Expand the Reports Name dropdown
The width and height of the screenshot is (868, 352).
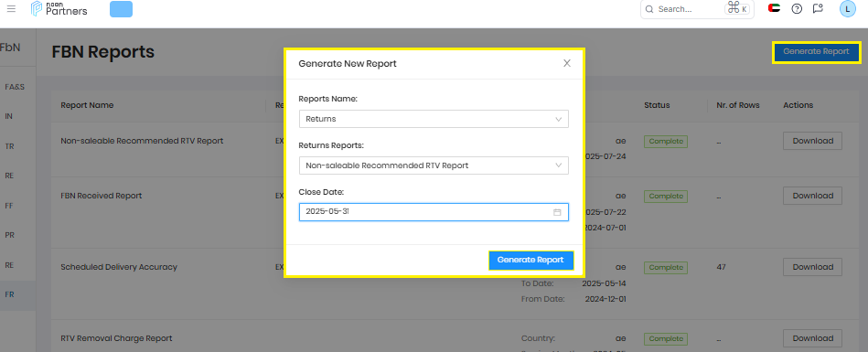(x=434, y=119)
